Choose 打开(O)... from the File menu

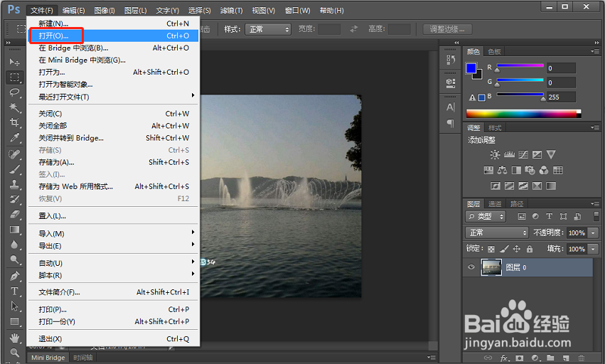point(114,36)
